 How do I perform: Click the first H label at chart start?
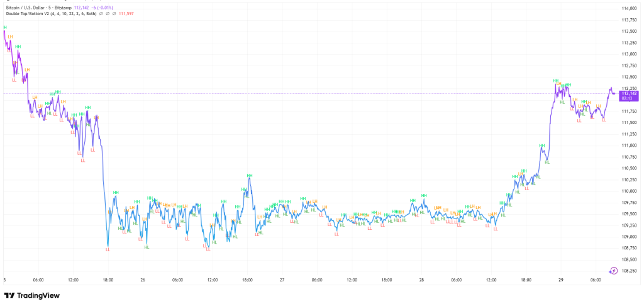5,28
